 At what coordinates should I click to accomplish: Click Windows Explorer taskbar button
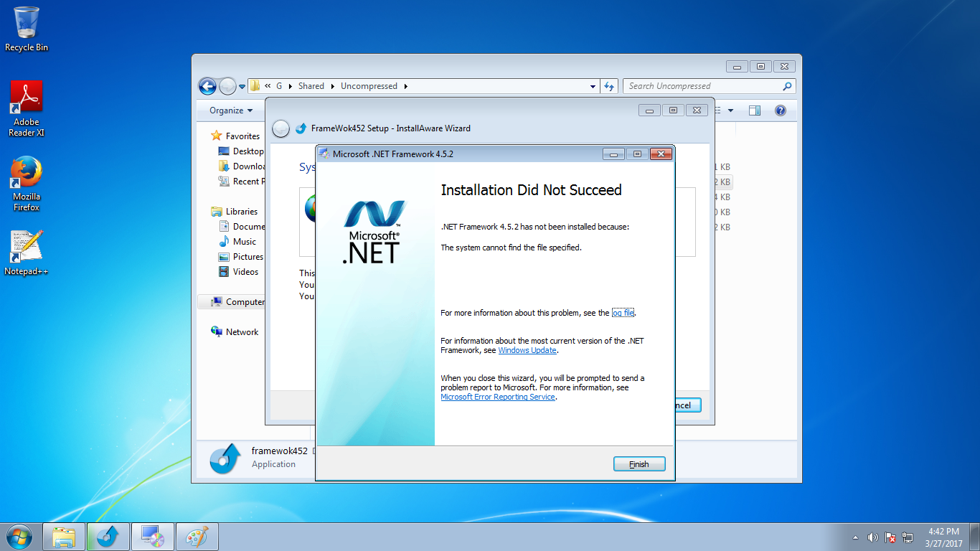pyautogui.click(x=65, y=537)
